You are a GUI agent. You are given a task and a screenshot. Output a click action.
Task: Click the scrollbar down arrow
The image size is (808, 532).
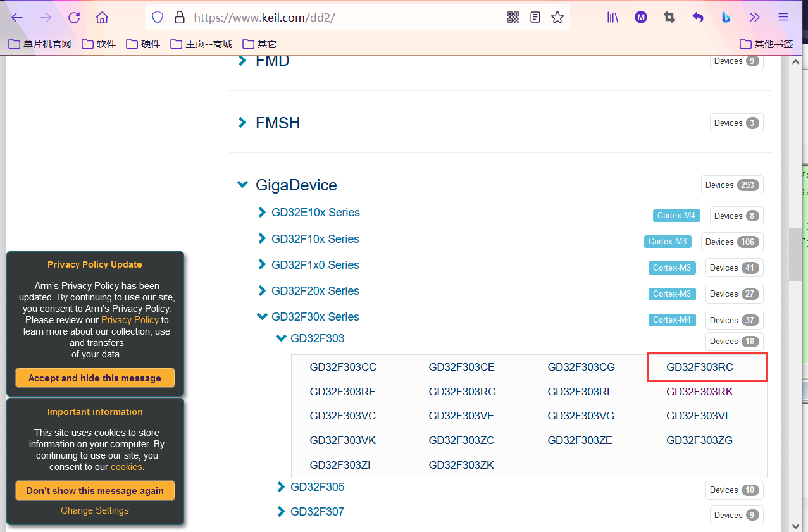click(795, 525)
